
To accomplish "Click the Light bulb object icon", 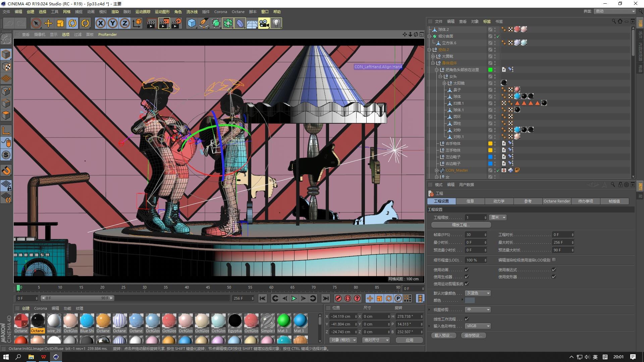I will [276, 23].
